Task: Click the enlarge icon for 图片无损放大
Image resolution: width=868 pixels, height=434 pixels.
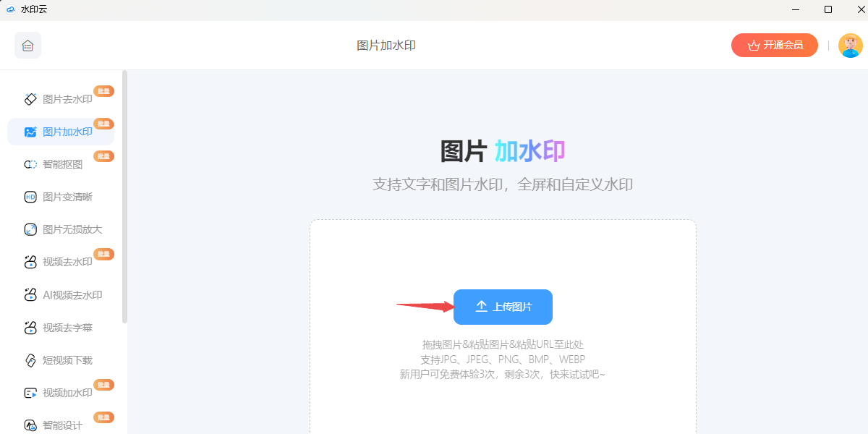Action: tap(30, 229)
